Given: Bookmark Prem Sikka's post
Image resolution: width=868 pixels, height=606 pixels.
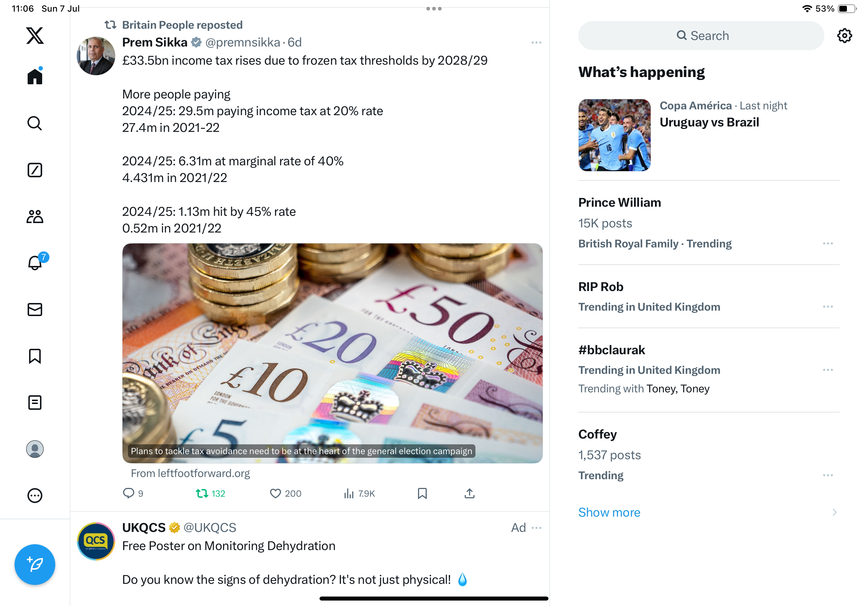Looking at the screenshot, I should click(x=422, y=493).
